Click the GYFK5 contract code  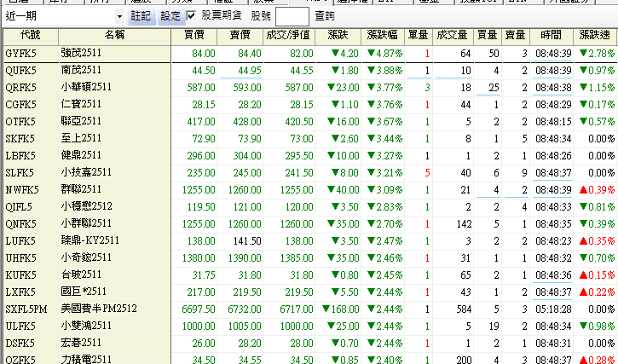(x=22, y=54)
